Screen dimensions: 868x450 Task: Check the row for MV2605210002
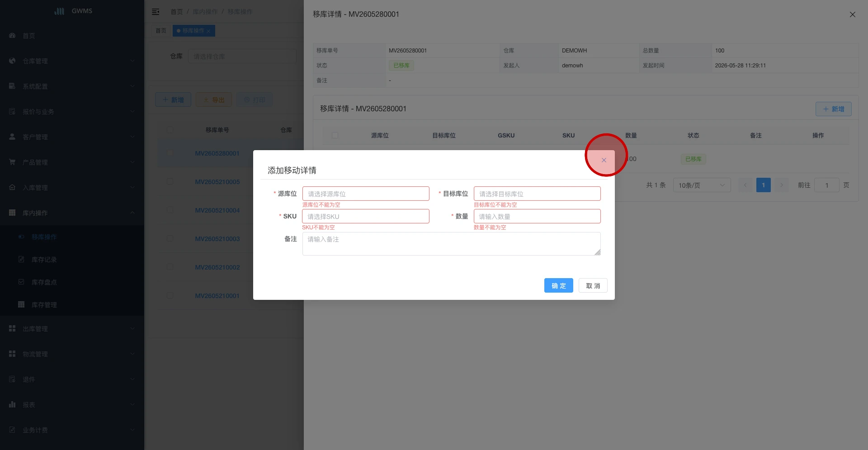(x=170, y=267)
